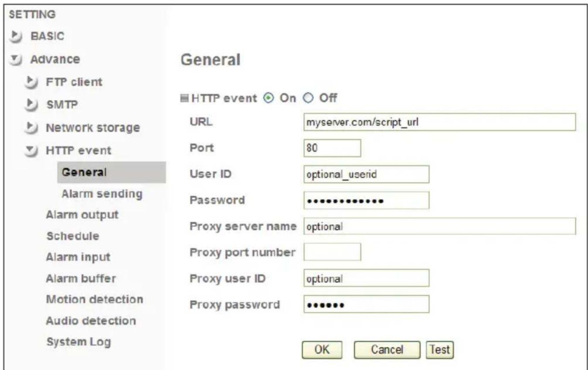Image resolution: width=588 pixels, height=370 pixels.
Task: Click the SMTP label in sidebar
Action: [x=62, y=105]
